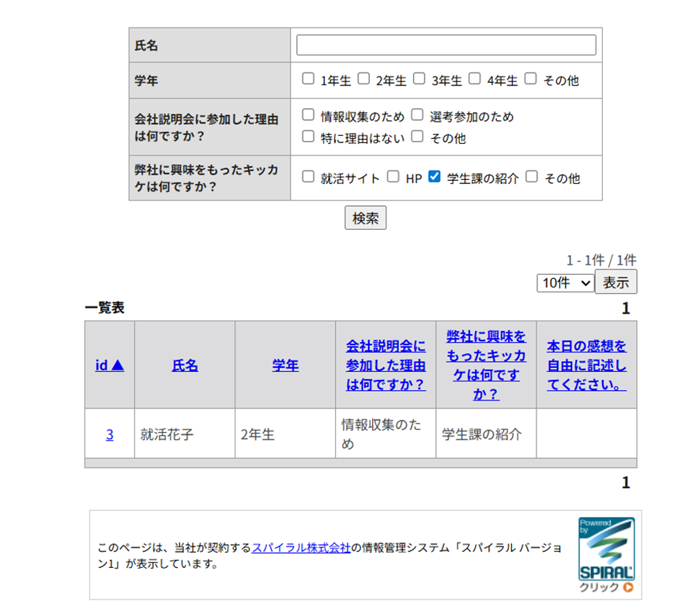Open the スパイラル株式会社 link
This screenshot has height=616, width=700.
coord(301,548)
